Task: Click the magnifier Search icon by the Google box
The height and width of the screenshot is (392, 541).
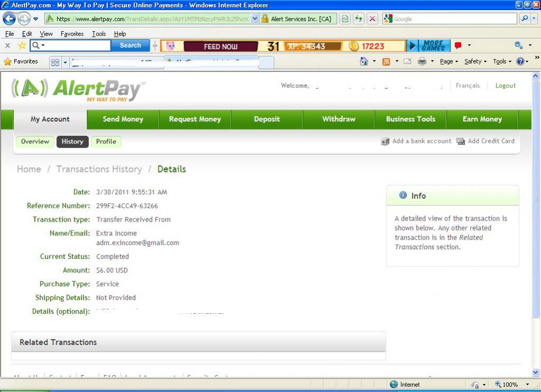Action: (x=525, y=19)
